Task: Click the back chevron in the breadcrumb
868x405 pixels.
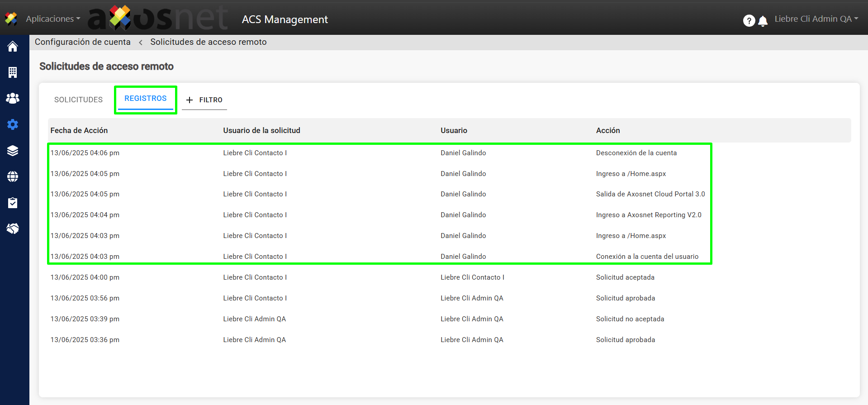Action: tap(141, 43)
